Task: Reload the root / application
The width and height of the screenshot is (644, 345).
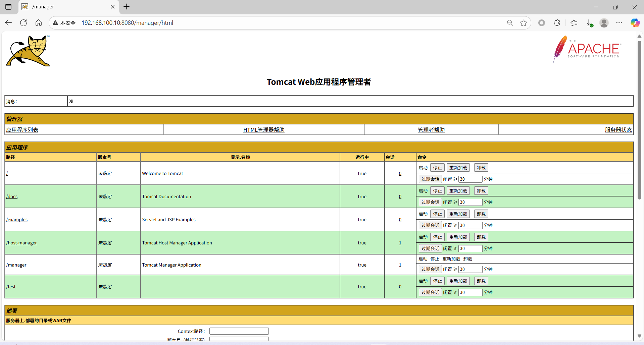Action: pyautogui.click(x=458, y=168)
